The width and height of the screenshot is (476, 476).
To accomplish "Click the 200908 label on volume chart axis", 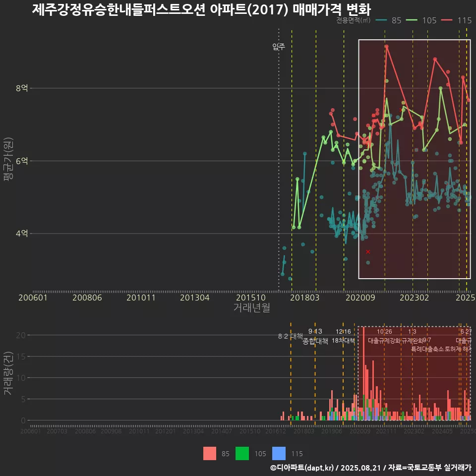I will [111, 431].
